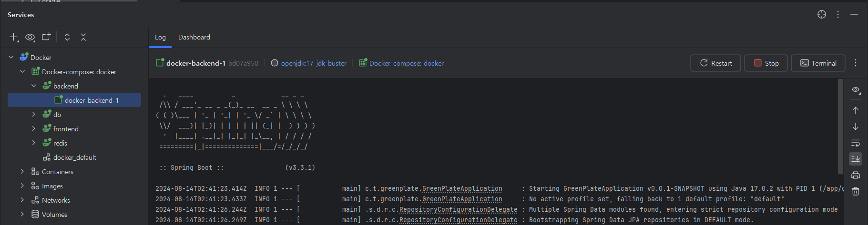Click the Add Service plus icon
This screenshot has width=868, height=225.
14,37
